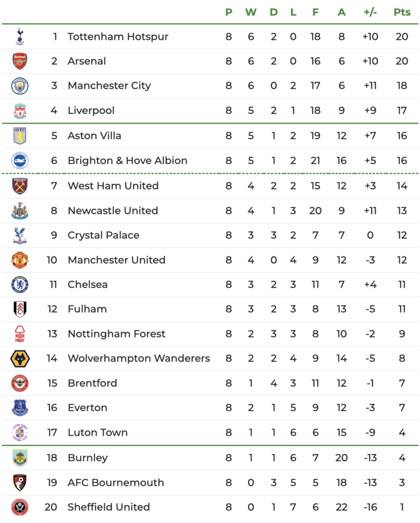420x523 pixels.
Task: Click the Chelsea club crest
Action: coord(20,284)
